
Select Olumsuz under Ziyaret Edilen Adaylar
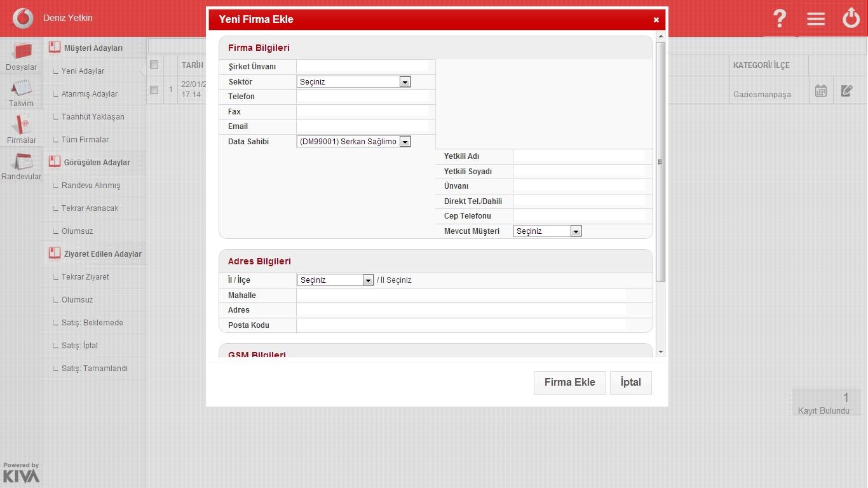pyautogui.click(x=78, y=300)
